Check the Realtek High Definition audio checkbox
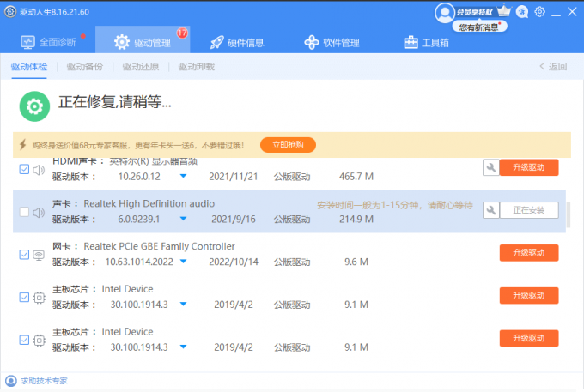The height and width of the screenshot is (392, 584). click(x=24, y=212)
